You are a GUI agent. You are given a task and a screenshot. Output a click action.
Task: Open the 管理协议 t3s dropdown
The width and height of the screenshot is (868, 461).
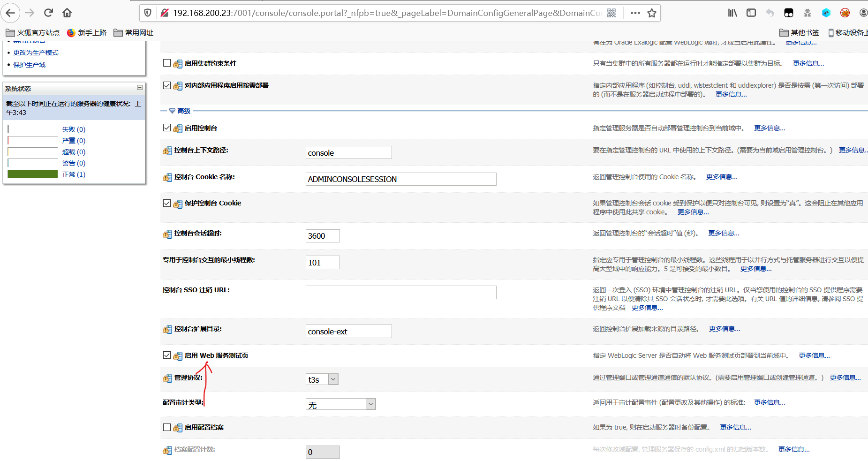(322, 379)
